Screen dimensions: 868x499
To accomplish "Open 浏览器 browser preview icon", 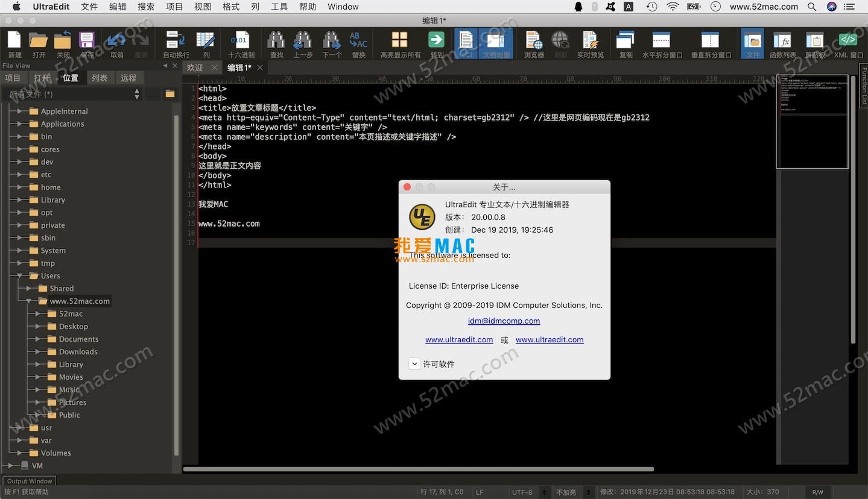I will (x=534, y=43).
